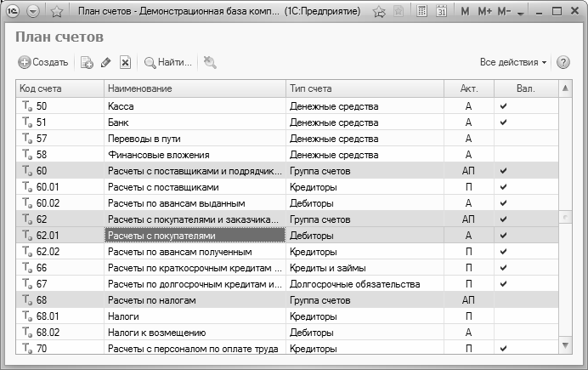Image resolution: width=588 pixels, height=370 pixels.
Task: Click the delete mark icon in toolbar
Action: [125, 62]
